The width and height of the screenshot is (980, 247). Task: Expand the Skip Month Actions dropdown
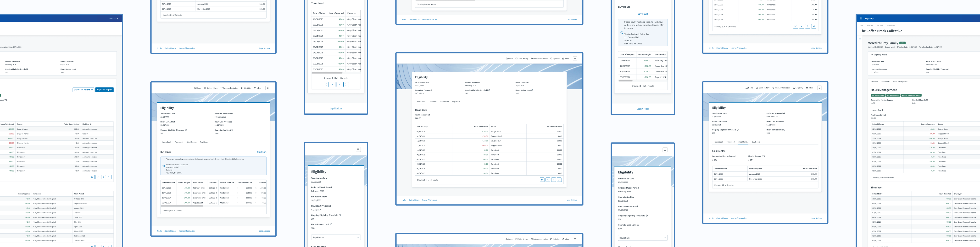click(83, 90)
